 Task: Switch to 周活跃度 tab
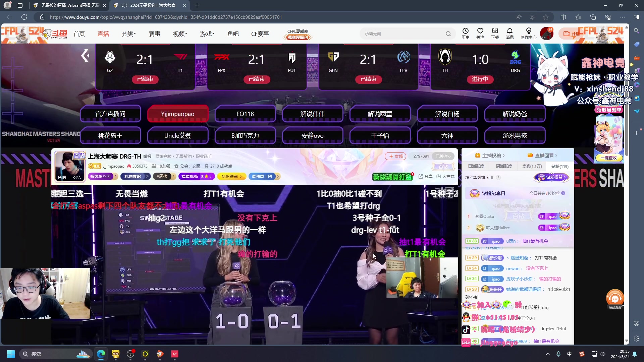pos(504,166)
